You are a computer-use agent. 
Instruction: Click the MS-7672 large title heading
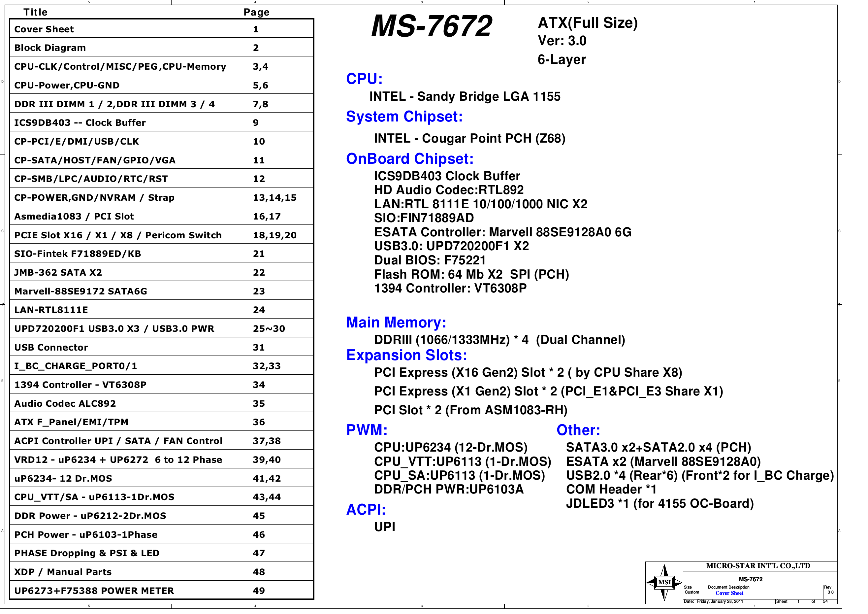point(431,26)
